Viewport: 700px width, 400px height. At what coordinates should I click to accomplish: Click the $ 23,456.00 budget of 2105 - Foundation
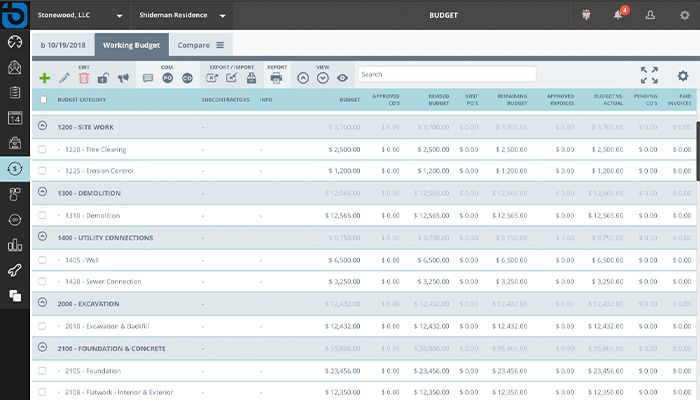(x=342, y=371)
